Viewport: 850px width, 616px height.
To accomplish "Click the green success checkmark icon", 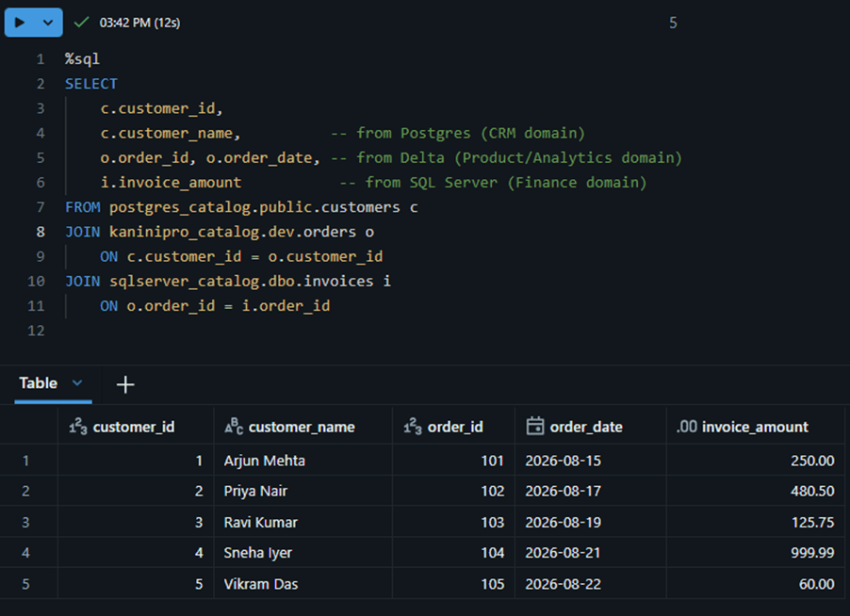I will tap(81, 23).
